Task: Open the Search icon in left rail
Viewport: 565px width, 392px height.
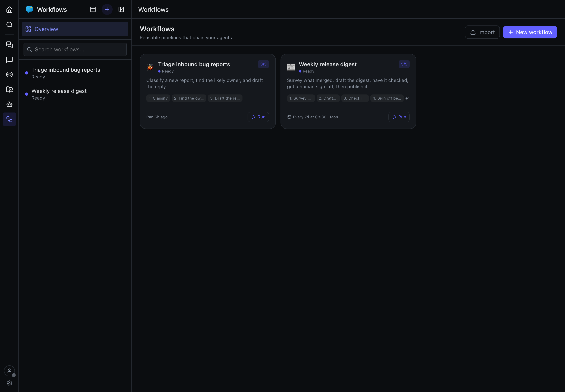Action: [x=9, y=24]
